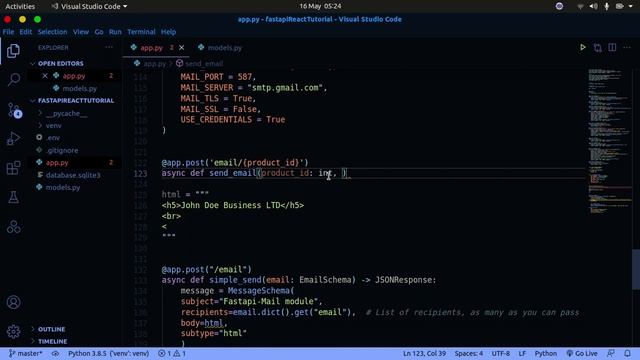Open the system status menu arrow

tap(631, 6)
